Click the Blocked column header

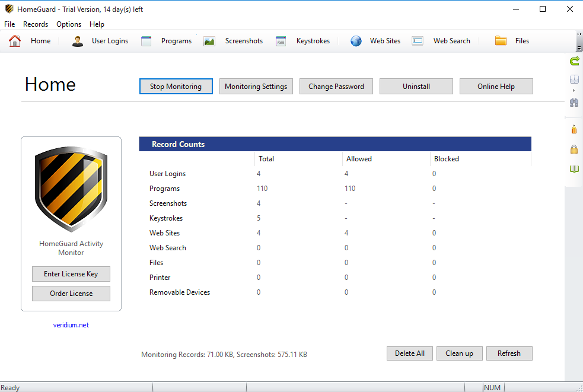tap(446, 159)
